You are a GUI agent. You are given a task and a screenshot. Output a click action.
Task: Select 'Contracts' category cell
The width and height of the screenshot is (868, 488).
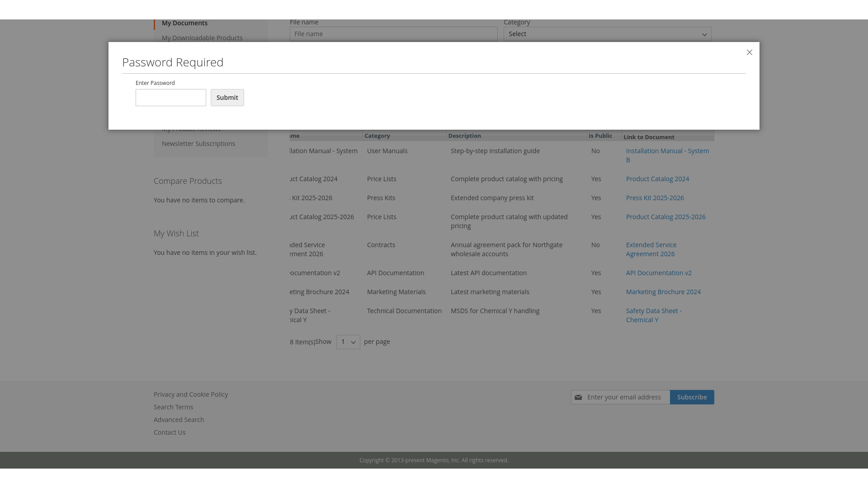(x=381, y=245)
